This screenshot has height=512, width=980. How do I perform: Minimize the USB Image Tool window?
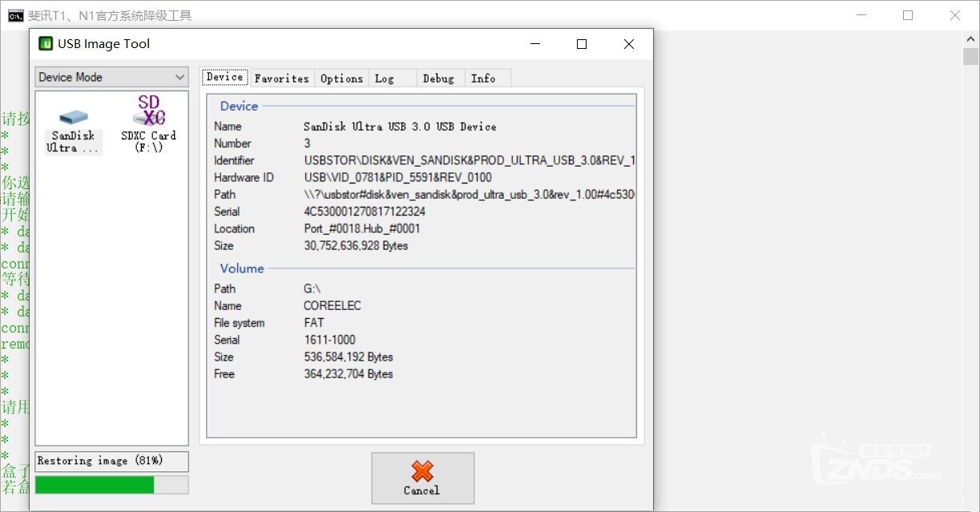point(534,44)
